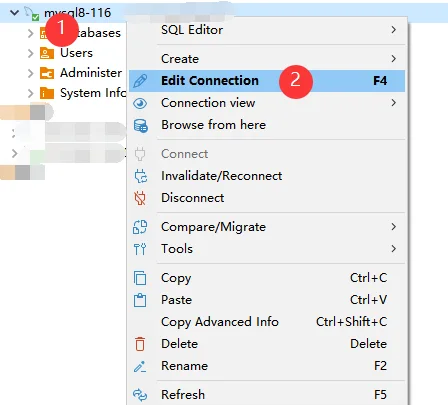Select the System Info tree item
Screen dimensions: 448x405
[83, 93]
